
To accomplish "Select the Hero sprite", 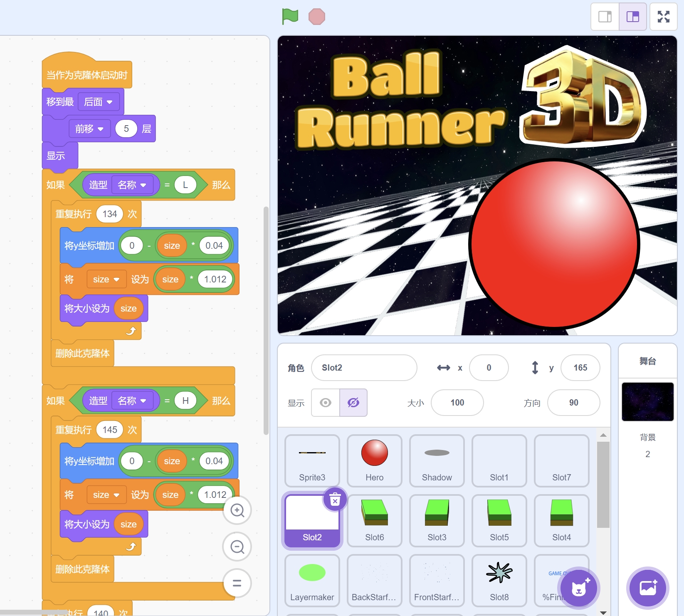I will [x=374, y=460].
